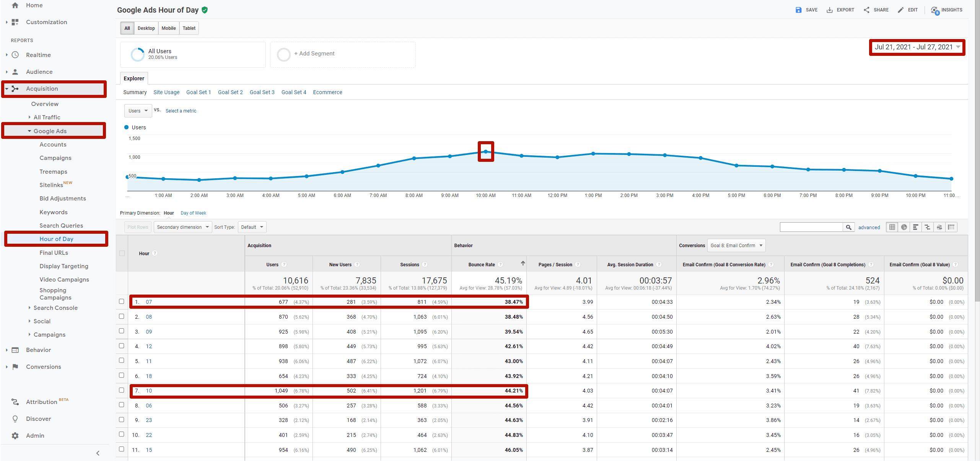This screenshot has height=461, width=980.
Task: Click the Conversions flag icon
Action: tap(15, 367)
